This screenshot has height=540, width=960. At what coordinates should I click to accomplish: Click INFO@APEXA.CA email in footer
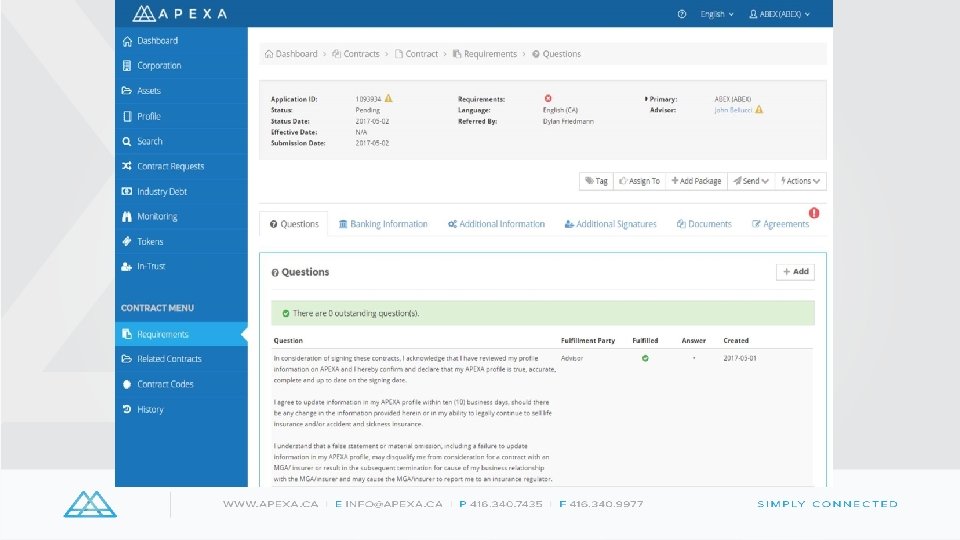click(x=394, y=504)
